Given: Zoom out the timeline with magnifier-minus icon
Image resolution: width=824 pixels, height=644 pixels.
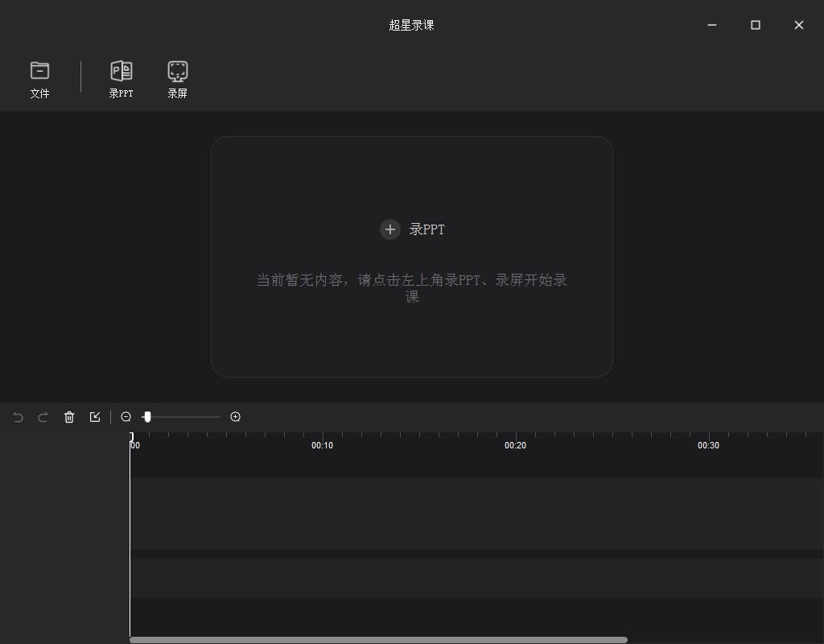Looking at the screenshot, I should pyautogui.click(x=126, y=417).
